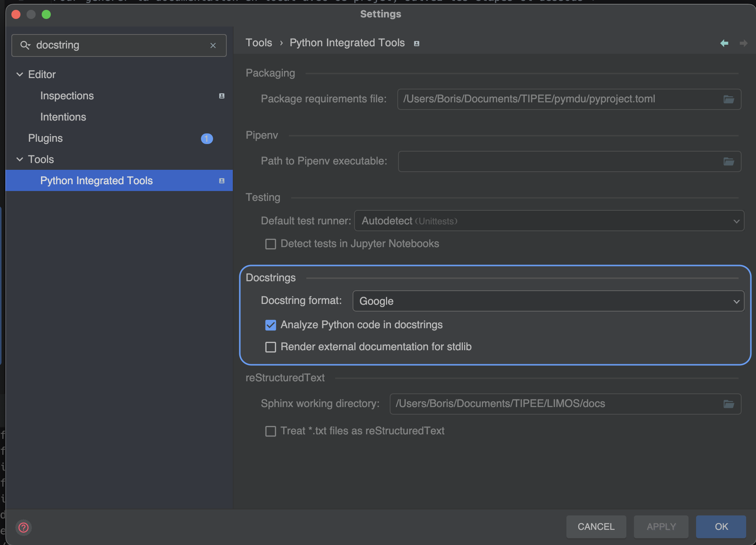Check Treat *.txt files as reStructuredText

271,431
